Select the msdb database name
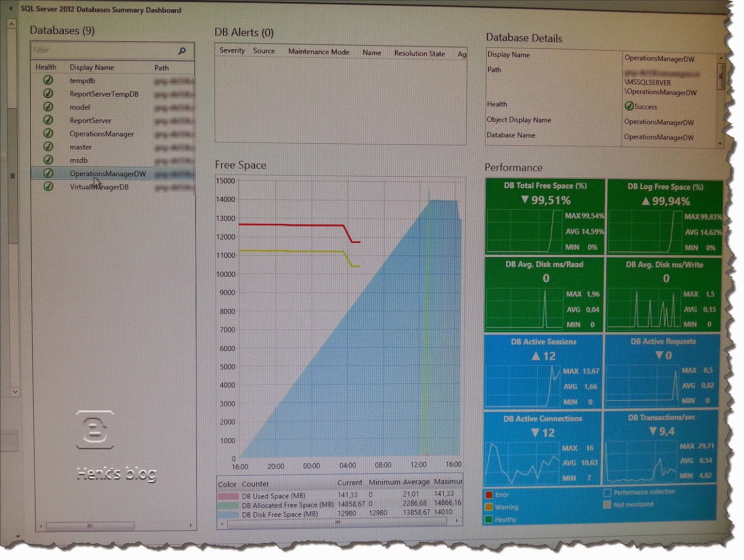The image size is (744, 560). pyautogui.click(x=79, y=160)
